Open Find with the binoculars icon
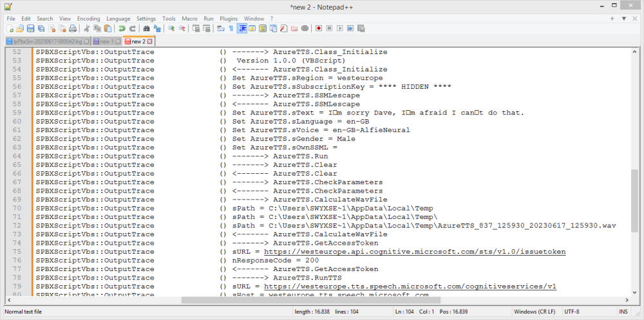This screenshot has width=644, height=320. [147, 28]
